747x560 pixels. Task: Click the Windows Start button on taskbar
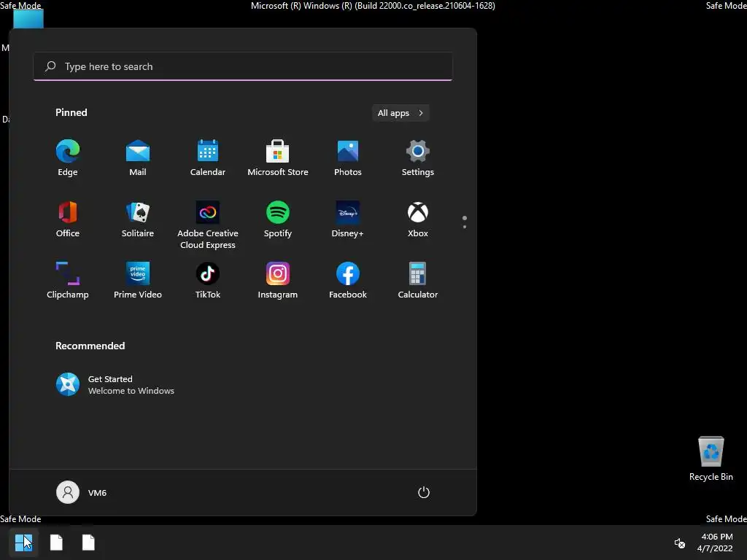click(x=24, y=542)
